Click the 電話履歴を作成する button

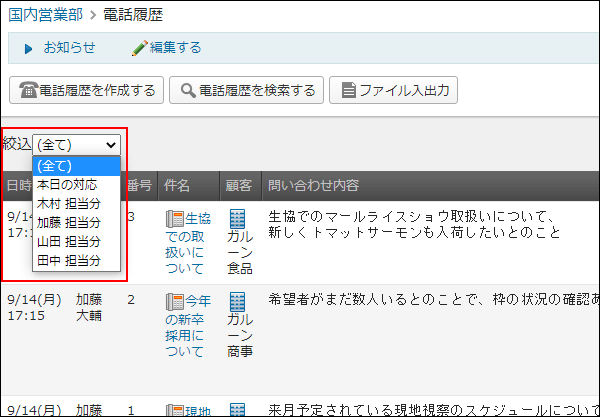coord(86,90)
